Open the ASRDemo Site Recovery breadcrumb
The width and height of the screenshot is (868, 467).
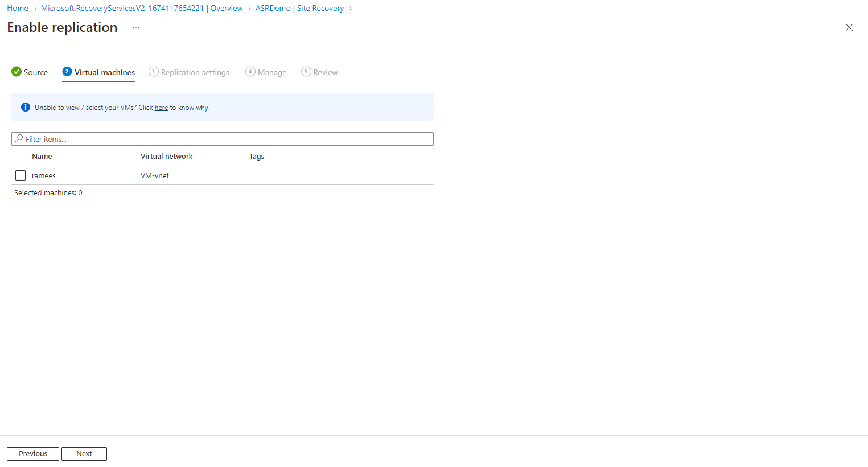[x=299, y=8]
